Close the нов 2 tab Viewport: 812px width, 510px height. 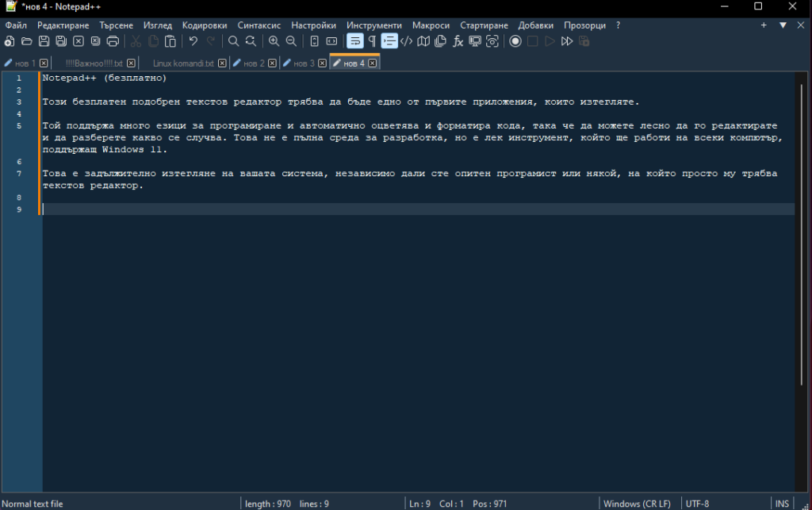pyautogui.click(x=273, y=63)
